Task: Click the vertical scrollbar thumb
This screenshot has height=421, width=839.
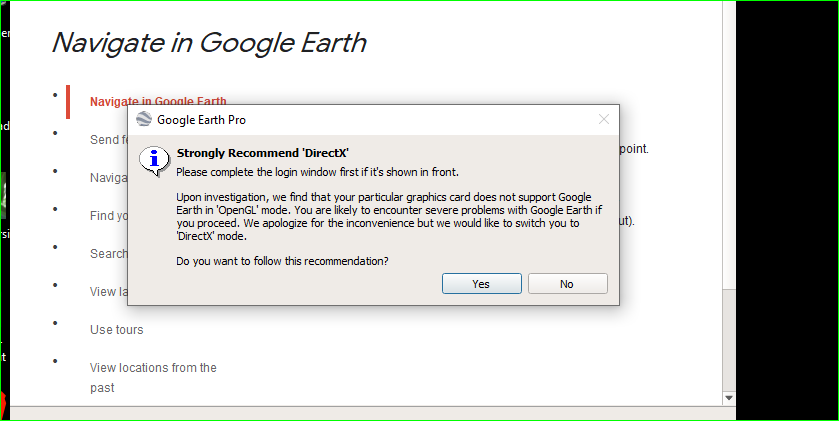Action: pos(729,340)
